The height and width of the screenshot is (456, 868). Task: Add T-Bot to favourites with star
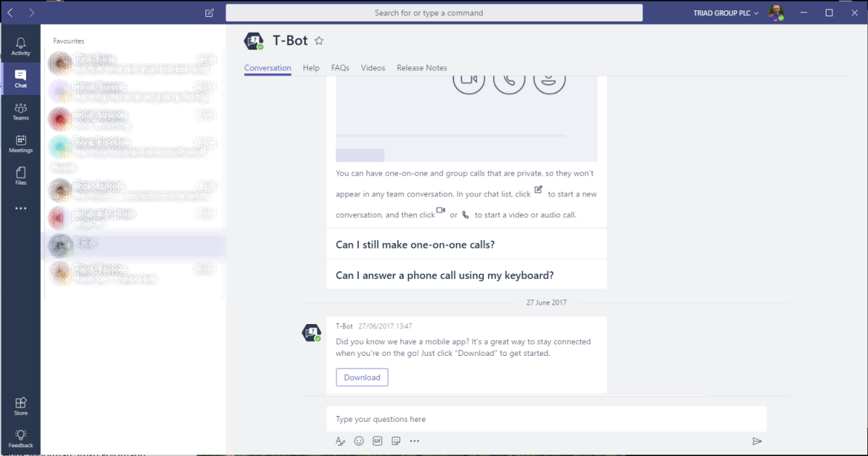pyautogui.click(x=319, y=40)
